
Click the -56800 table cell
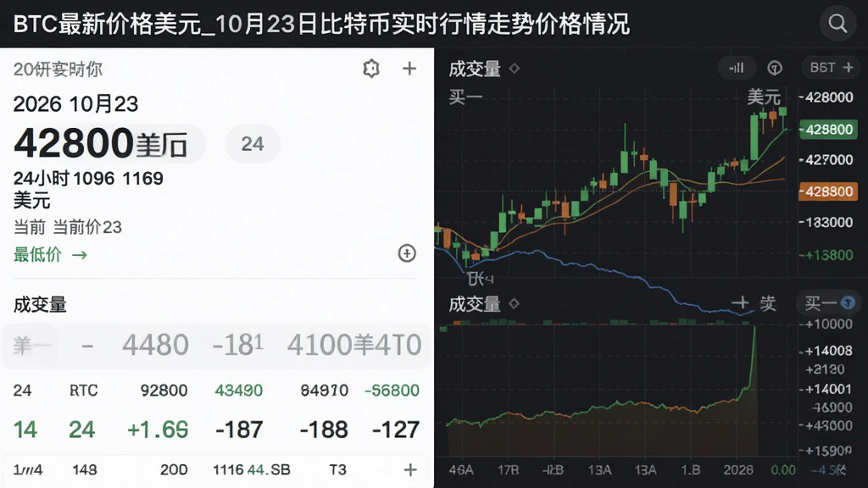[392, 391]
